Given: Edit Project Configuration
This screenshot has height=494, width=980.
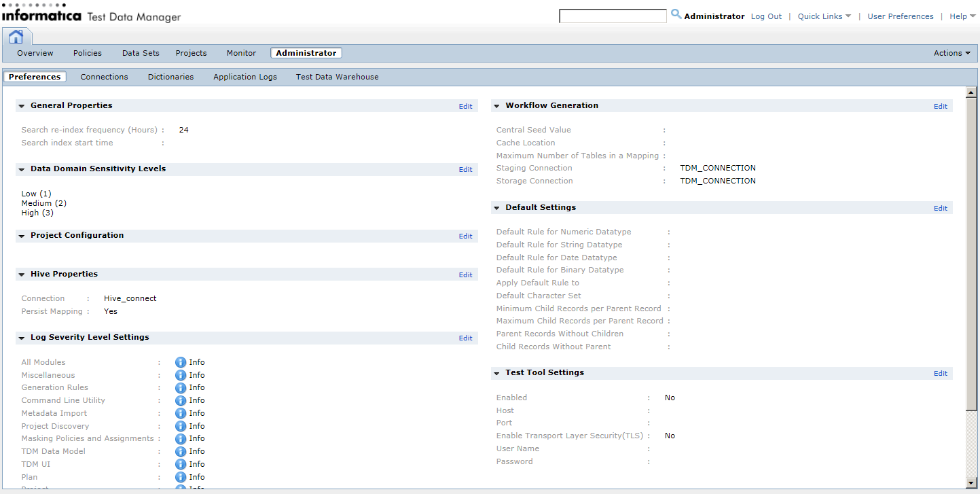Looking at the screenshot, I should click(465, 236).
